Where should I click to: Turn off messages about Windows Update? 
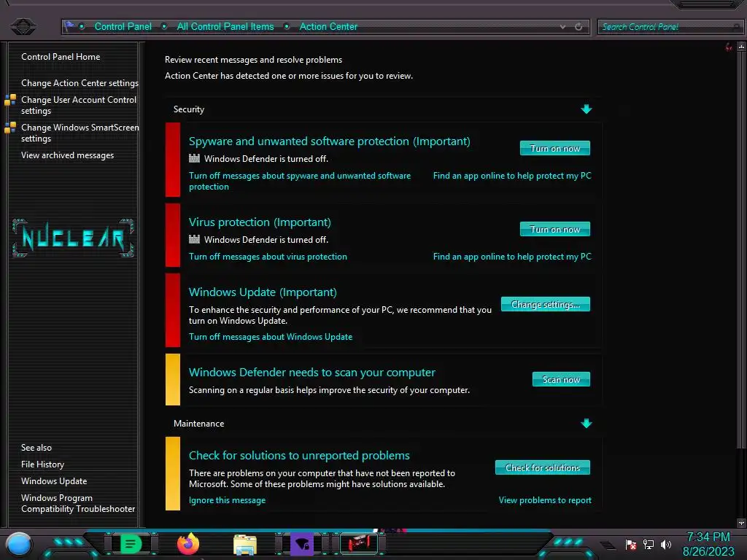pyautogui.click(x=271, y=337)
